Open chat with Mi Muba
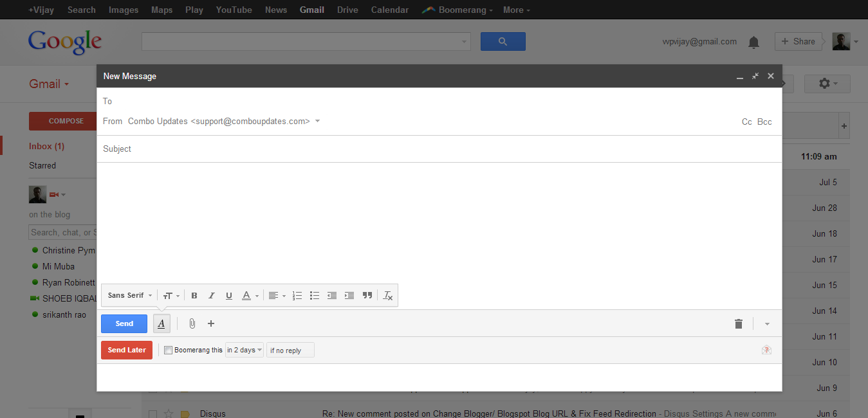The image size is (868, 418). coord(59,266)
